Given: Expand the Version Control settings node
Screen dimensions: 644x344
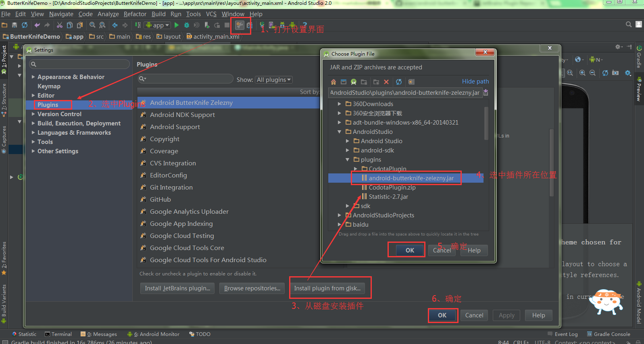Looking at the screenshot, I should [x=33, y=114].
